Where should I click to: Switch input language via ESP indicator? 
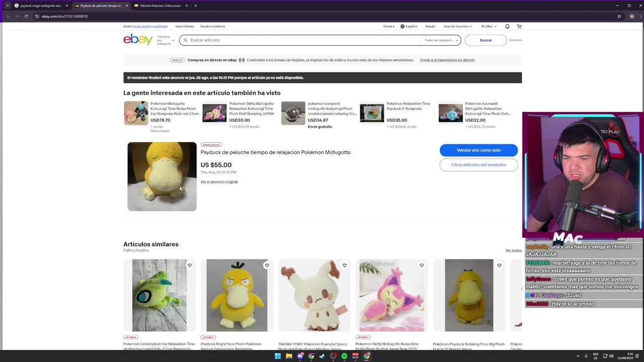pos(596,356)
